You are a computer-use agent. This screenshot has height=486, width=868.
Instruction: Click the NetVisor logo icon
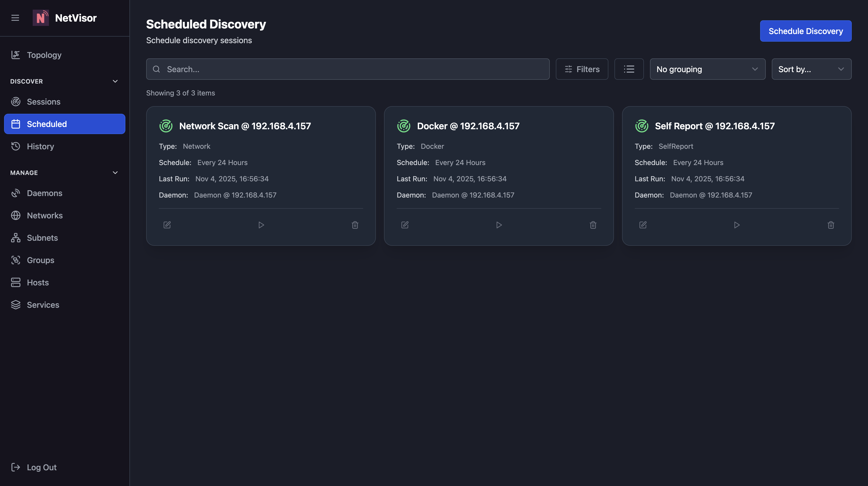pyautogui.click(x=41, y=18)
